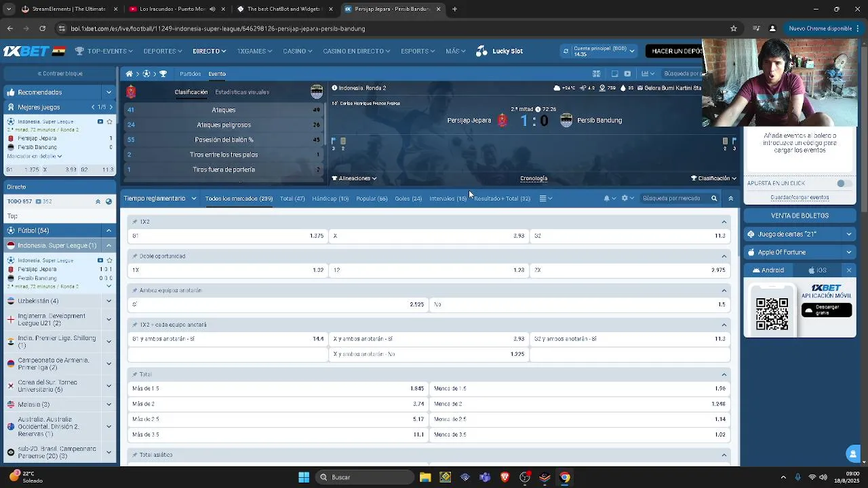868x488 pixels.
Task: Open the Cronología link
Action: pos(534,178)
